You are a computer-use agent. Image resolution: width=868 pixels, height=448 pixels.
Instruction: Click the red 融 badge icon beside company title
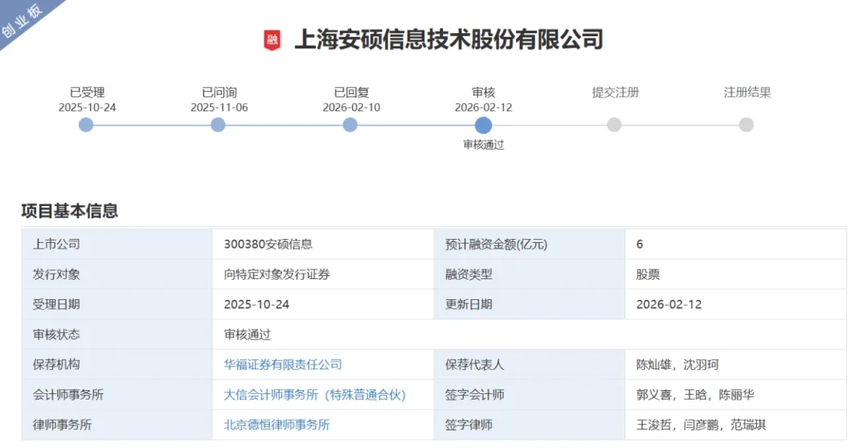click(272, 40)
